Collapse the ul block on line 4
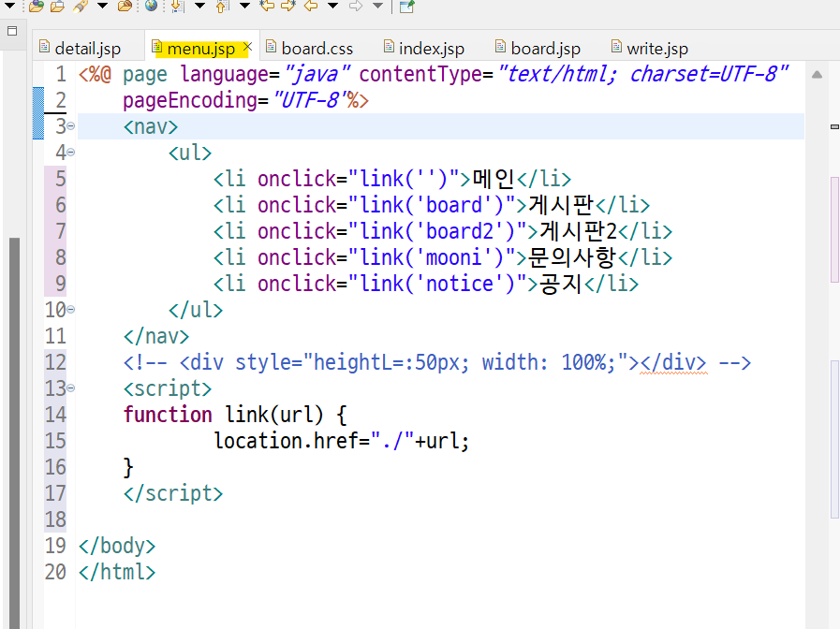Image resolution: width=840 pixels, height=629 pixels. click(x=71, y=153)
